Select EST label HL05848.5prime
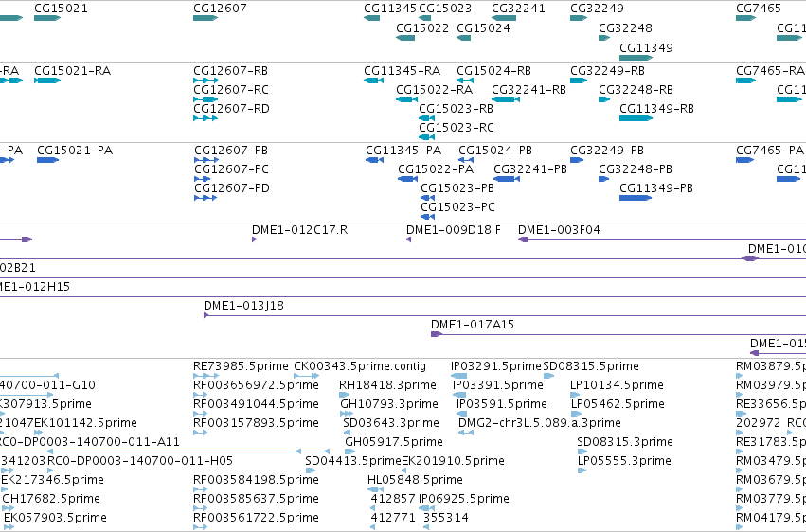The image size is (806, 532). click(415, 480)
